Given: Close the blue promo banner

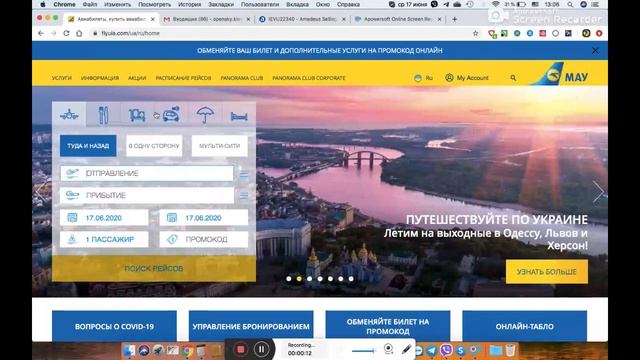Looking at the screenshot, I should coord(595,51).
